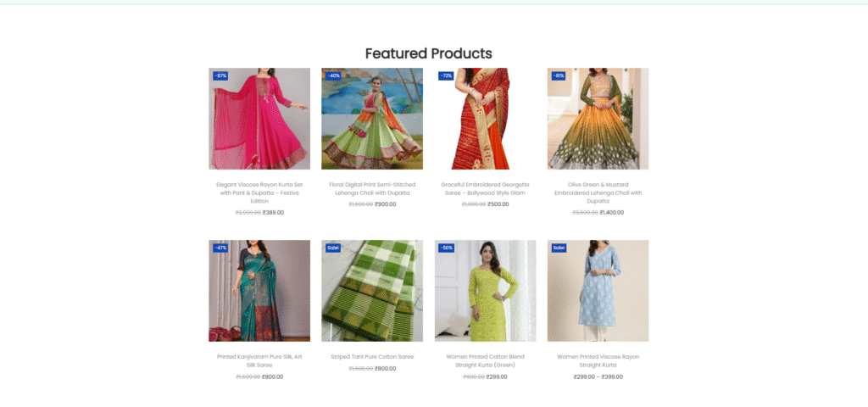Click the Graceful Embroidered Georgette Saree title

(x=485, y=189)
